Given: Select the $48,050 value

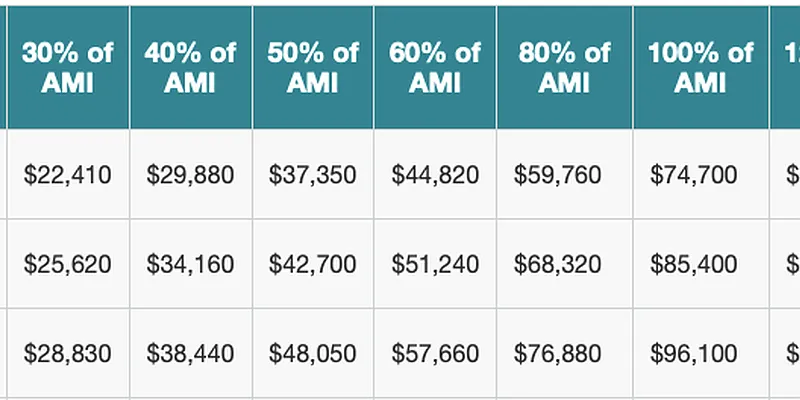Looking at the screenshot, I should pyautogui.click(x=313, y=353).
